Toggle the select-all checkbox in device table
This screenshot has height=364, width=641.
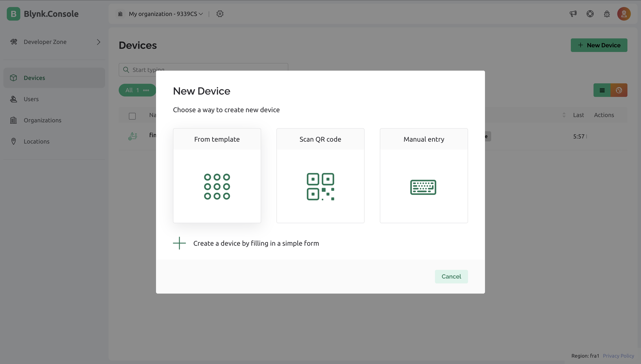[132, 116]
